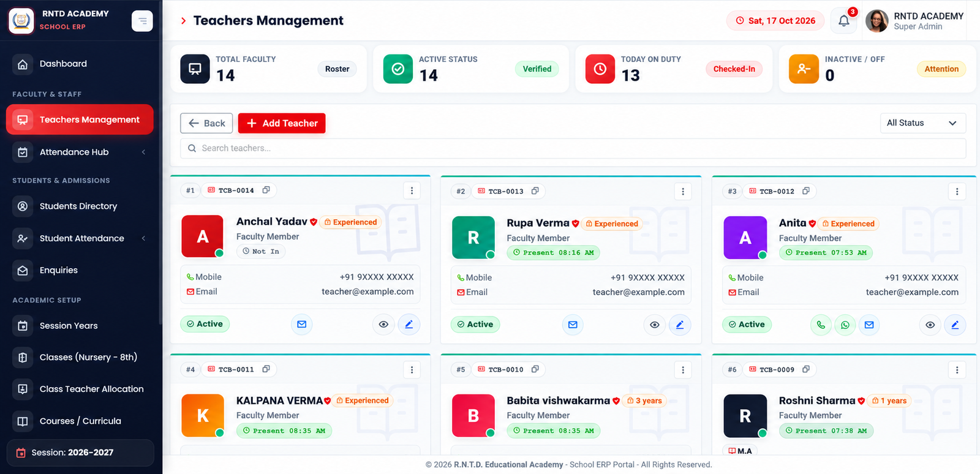
Task: Click Babita Vishwakarma's 3 years tag
Action: (x=645, y=401)
